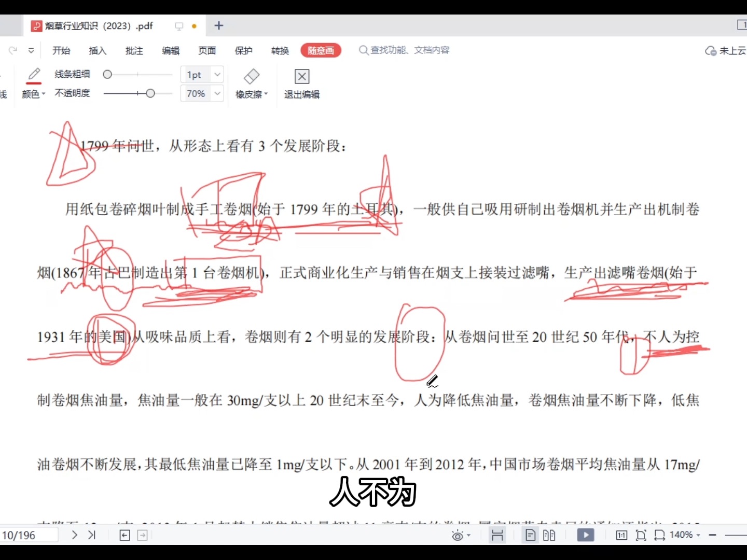
Task: Click text 1799 年问世 in document
Action: pyautogui.click(x=117, y=146)
